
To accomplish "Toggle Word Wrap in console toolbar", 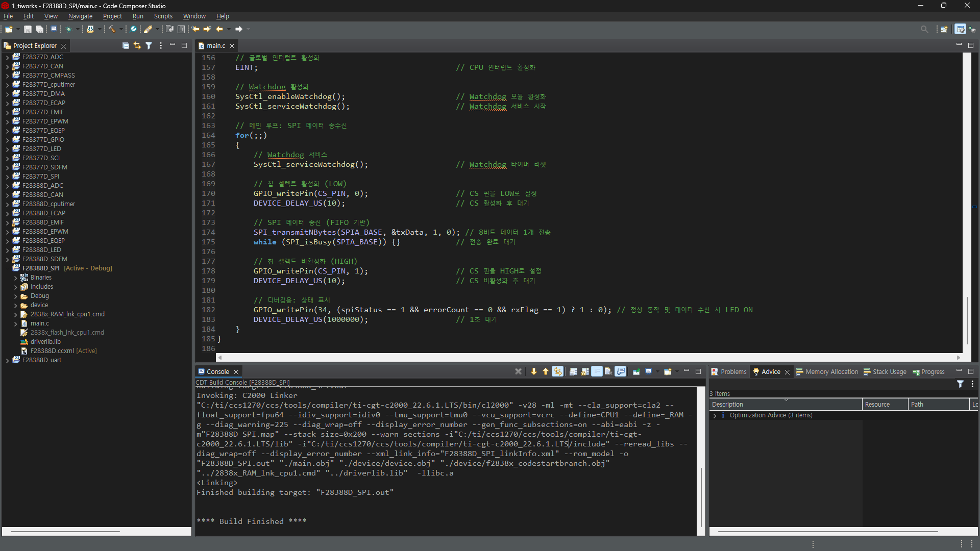I will [x=597, y=371].
